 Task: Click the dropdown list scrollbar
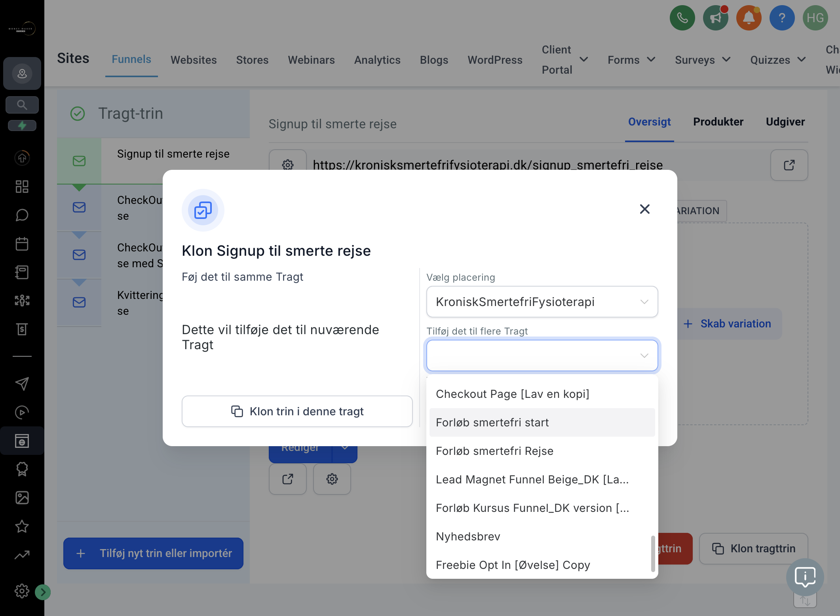[653, 553]
